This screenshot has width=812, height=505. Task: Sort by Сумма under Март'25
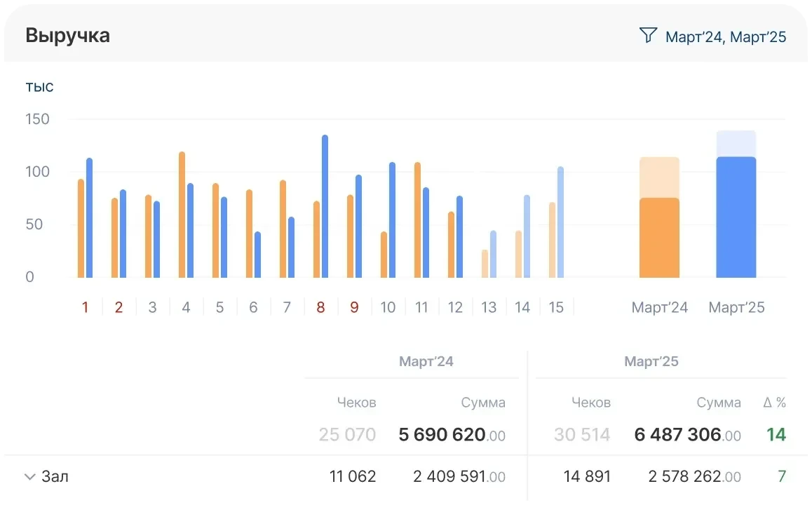coord(718,403)
